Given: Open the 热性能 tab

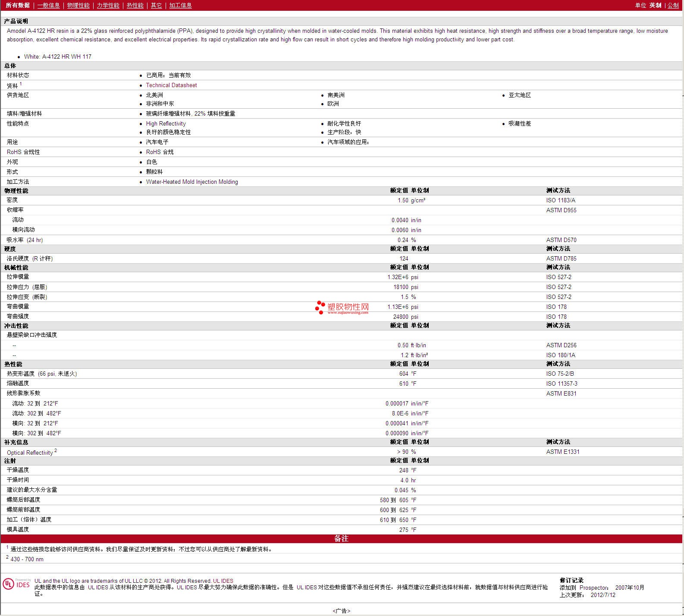Looking at the screenshot, I should [135, 5].
